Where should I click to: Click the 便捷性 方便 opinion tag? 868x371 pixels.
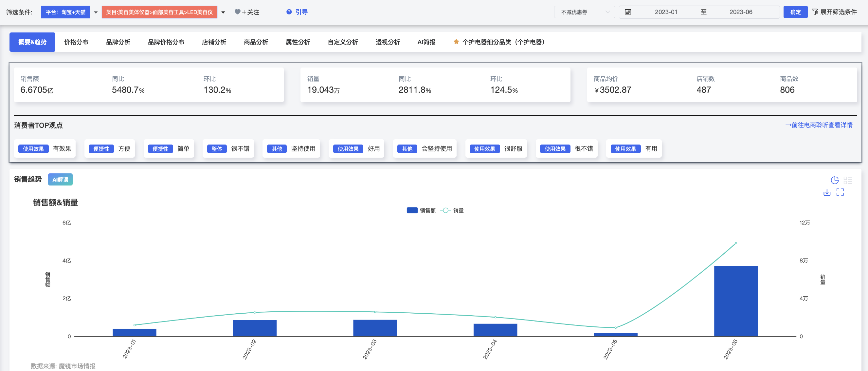(110, 149)
